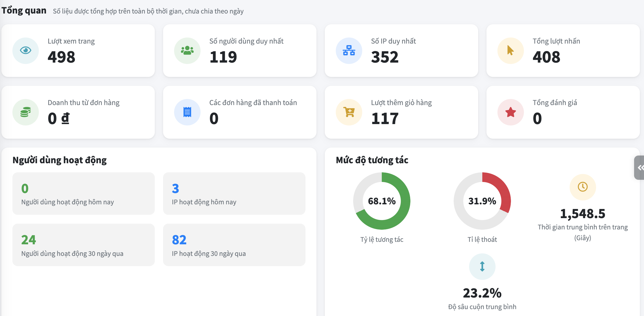Screen dimensions: 644x316
Task: Click the 408 total clicks value
Action: (546, 57)
